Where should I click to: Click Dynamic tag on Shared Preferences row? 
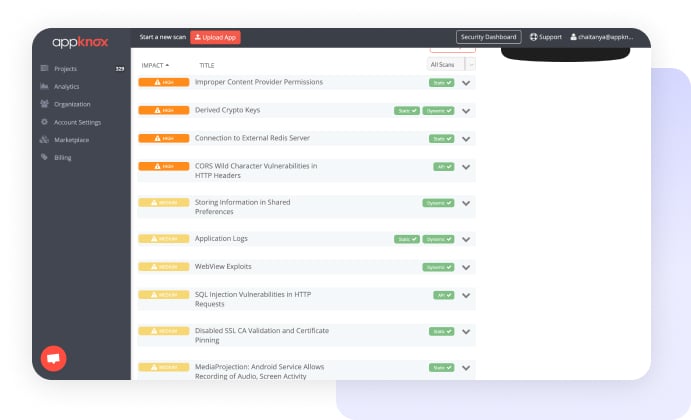tap(438, 203)
